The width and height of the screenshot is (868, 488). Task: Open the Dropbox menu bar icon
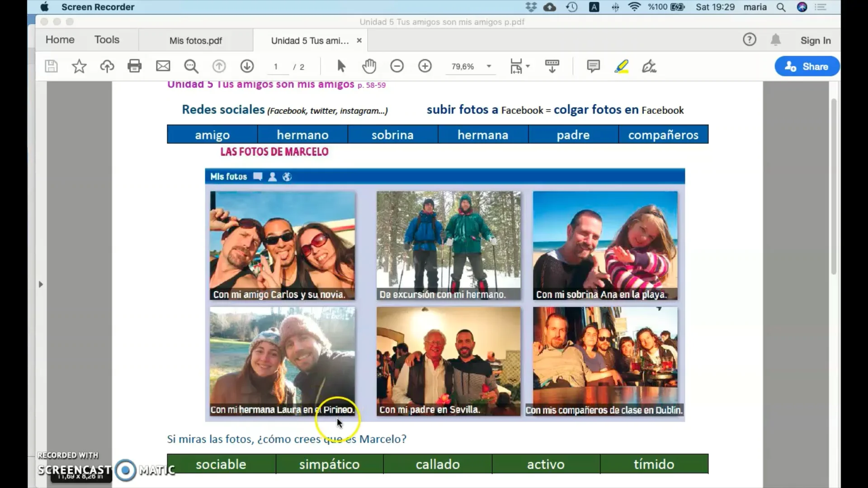tap(531, 7)
